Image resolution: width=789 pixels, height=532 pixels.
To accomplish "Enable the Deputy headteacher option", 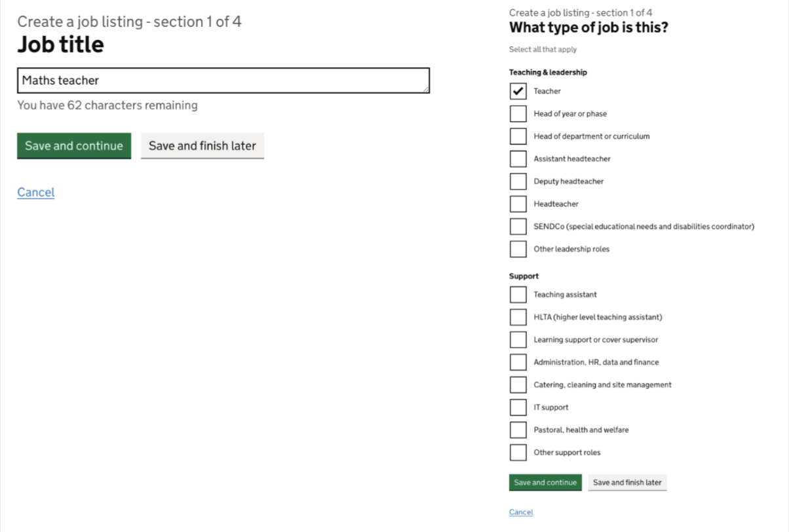I will point(518,181).
